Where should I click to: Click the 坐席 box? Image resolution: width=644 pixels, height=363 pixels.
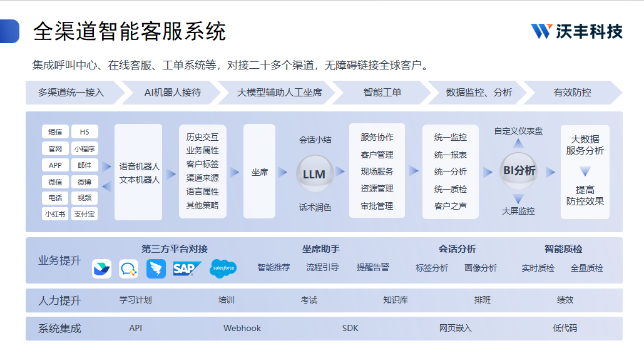click(259, 171)
